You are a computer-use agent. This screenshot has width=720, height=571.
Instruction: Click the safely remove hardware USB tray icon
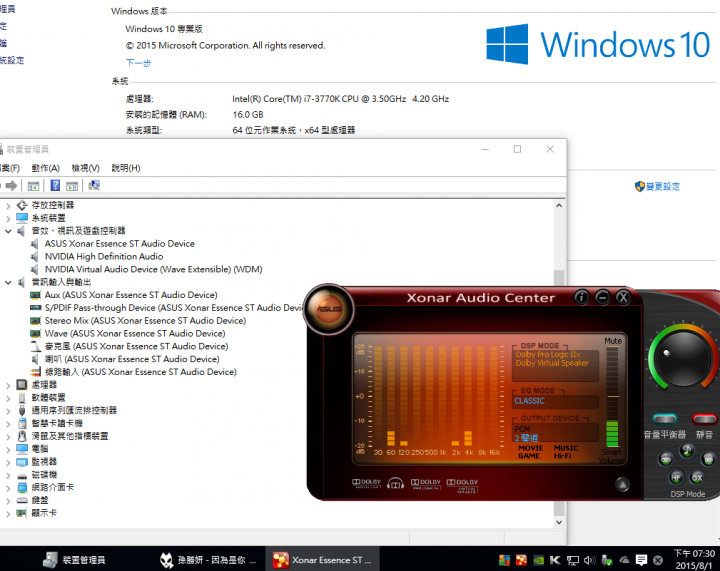tap(607, 560)
